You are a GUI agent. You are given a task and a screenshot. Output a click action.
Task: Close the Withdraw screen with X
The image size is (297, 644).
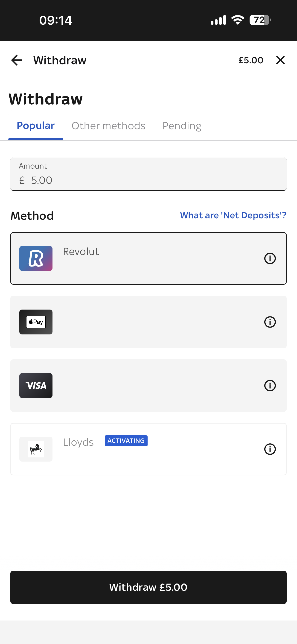(280, 60)
